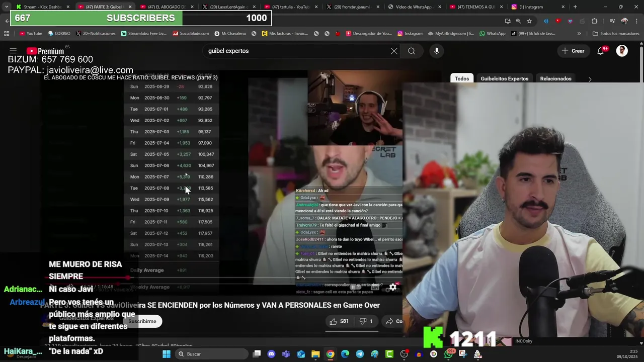Clear the search box with the X icon
The image size is (644, 362).
[x=394, y=51]
